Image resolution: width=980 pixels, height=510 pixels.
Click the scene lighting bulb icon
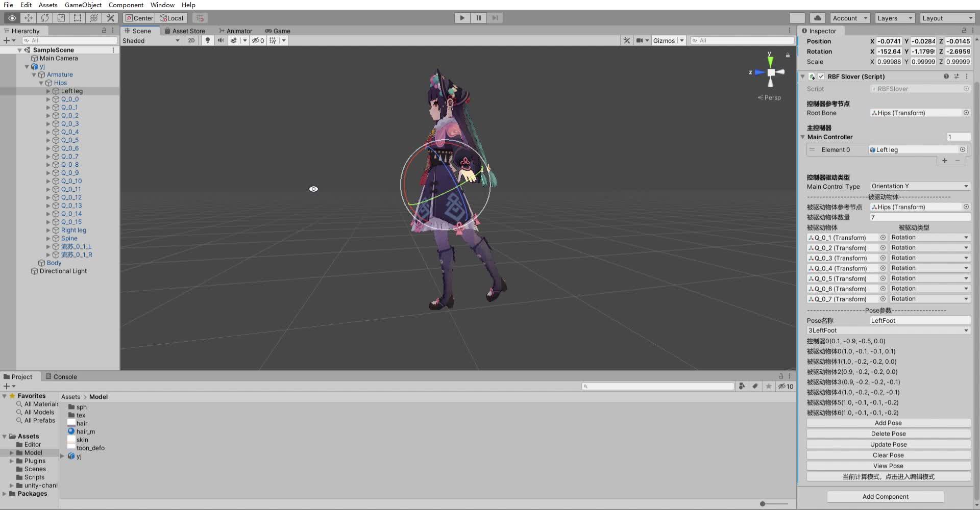tap(207, 40)
